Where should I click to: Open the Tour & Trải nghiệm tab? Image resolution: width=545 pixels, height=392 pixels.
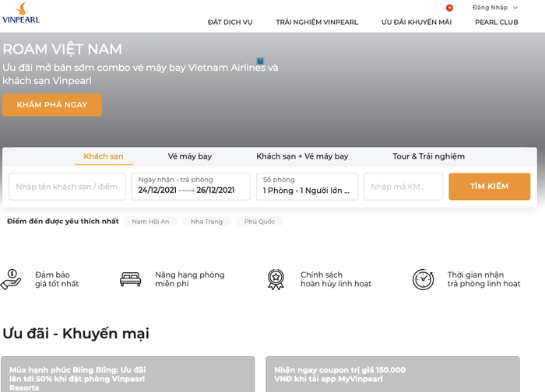pos(428,156)
